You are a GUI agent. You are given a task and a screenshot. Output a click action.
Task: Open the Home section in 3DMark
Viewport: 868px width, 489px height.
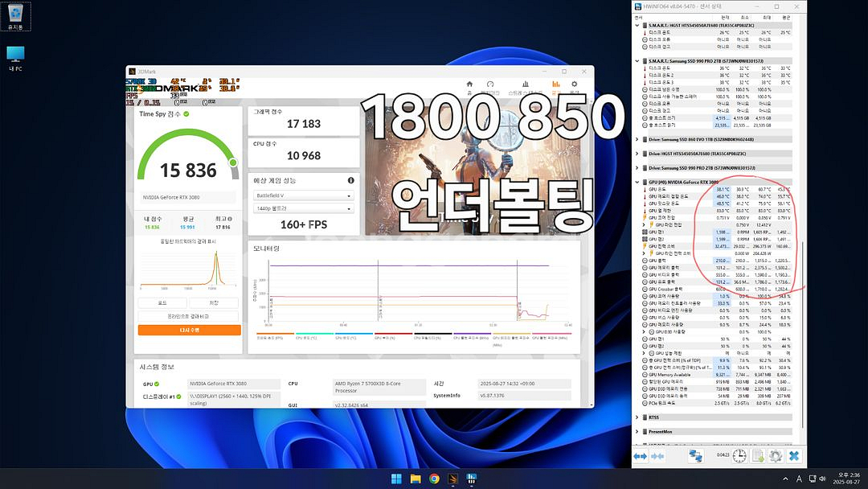pyautogui.click(x=469, y=86)
